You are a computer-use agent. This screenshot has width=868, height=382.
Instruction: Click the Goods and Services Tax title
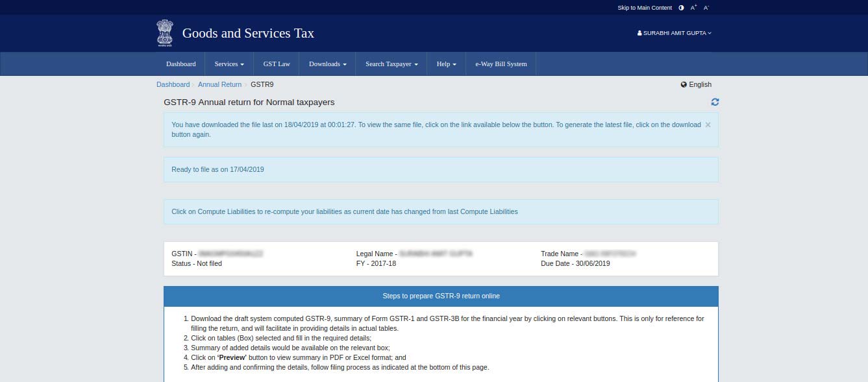pos(248,33)
